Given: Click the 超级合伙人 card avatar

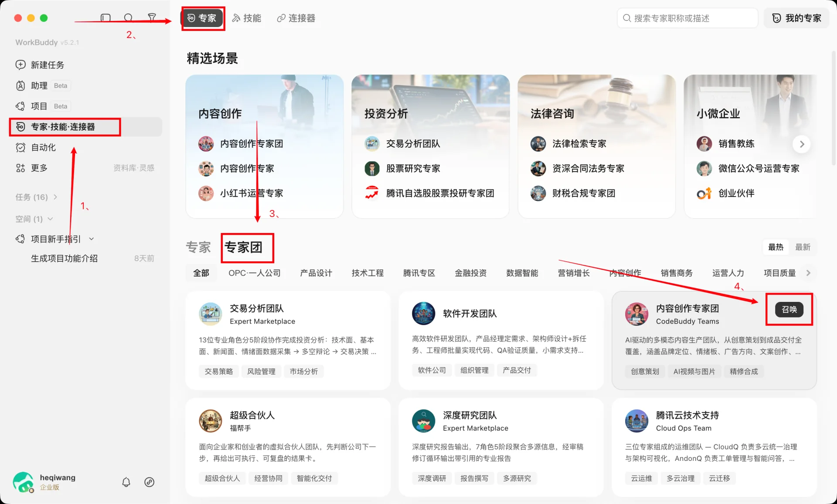Looking at the screenshot, I should pyautogui.click(x=211, y=421).
